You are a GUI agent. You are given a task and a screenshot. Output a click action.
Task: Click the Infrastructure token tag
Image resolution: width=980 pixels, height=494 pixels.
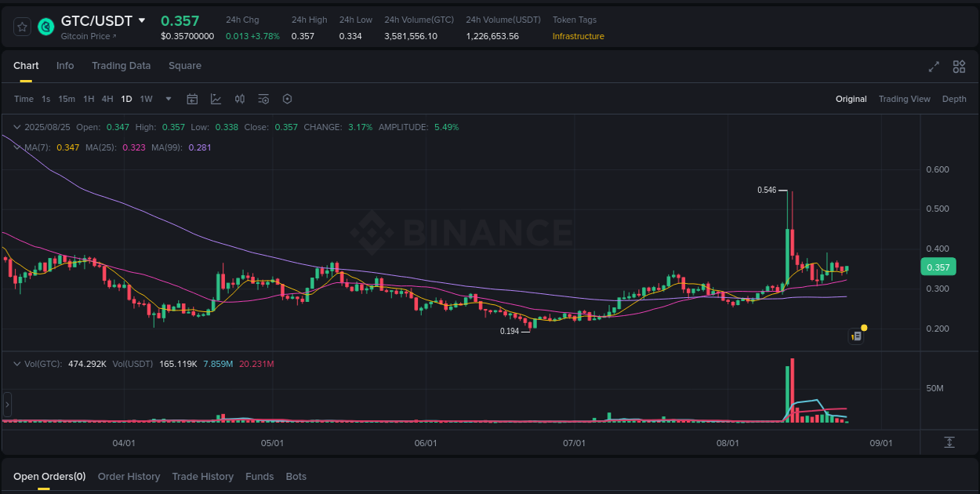pos(578,36)
